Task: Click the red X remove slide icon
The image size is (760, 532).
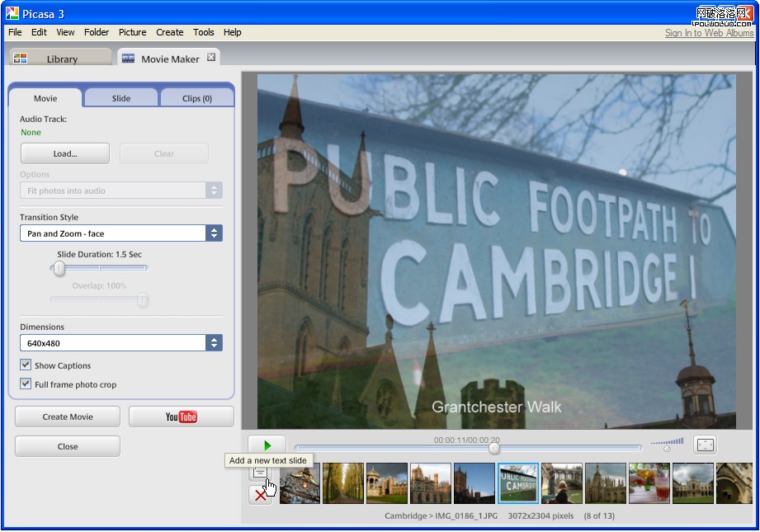Action: point(261,495)
